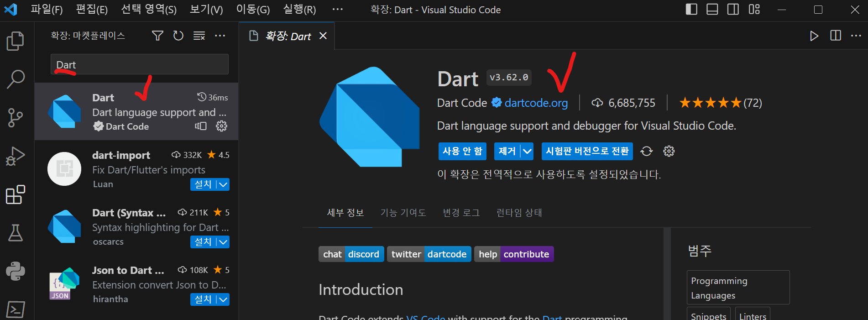Open install dropdown for oscarcs Dart Syntax
Viewport: 868px width, 320px height.
point(223,242)
